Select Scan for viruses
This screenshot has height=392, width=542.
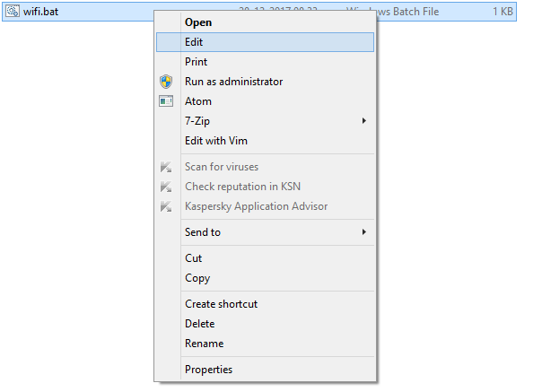click(265, 167)
